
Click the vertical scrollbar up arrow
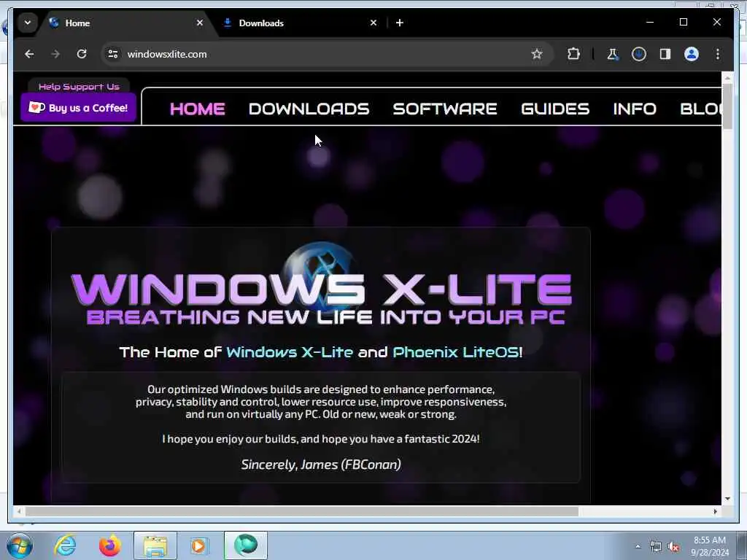(x=727, y=77)
